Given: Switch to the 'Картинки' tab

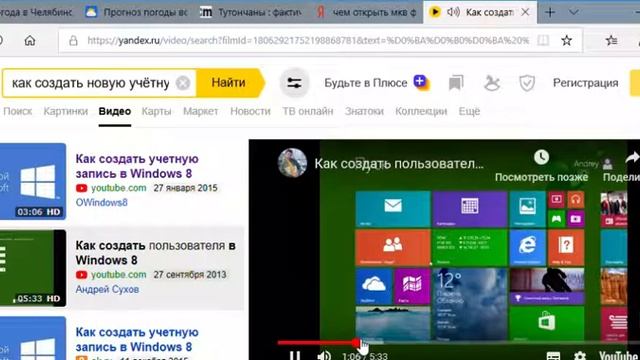Looking at the screenshot, I should point(66,111).
